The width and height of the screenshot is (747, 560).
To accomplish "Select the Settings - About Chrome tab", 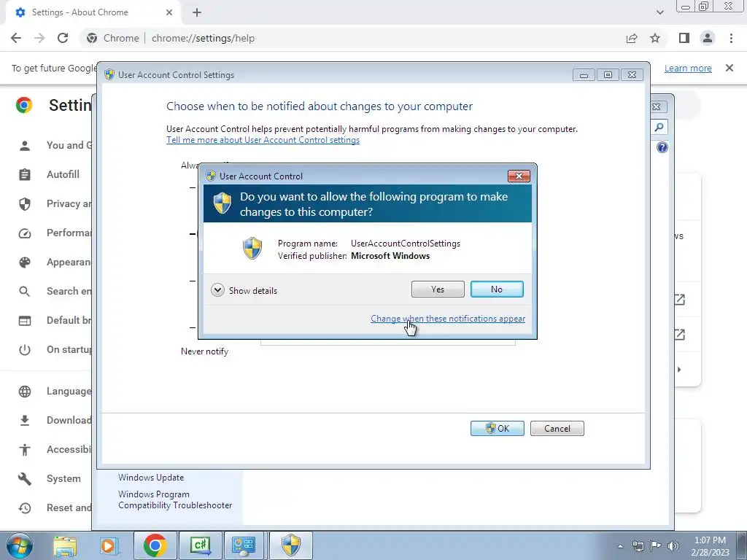I will 94,12.
